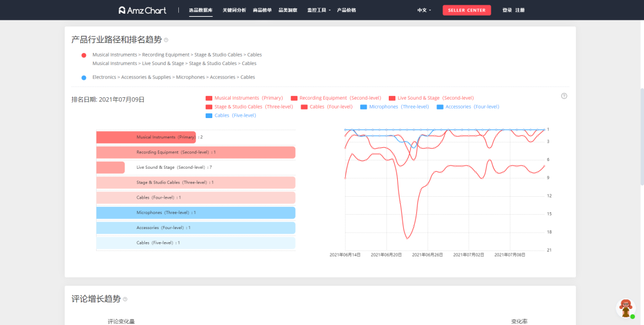
Task: Open 产品价格 menu item
Action: point(346,10)
